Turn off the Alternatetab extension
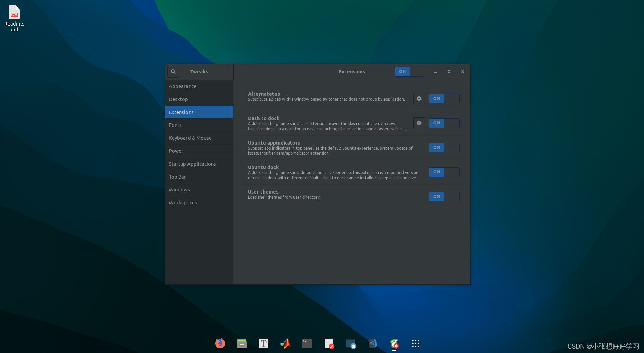 coord(444,99)
